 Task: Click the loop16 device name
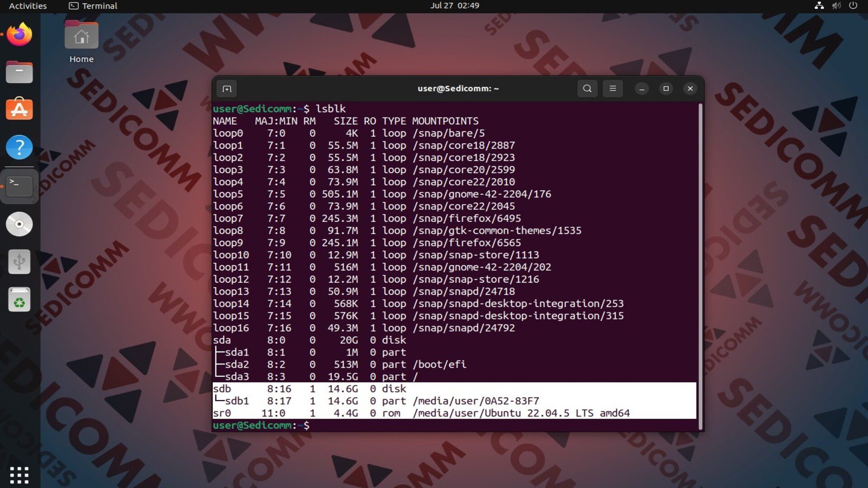tap(231, 328)
